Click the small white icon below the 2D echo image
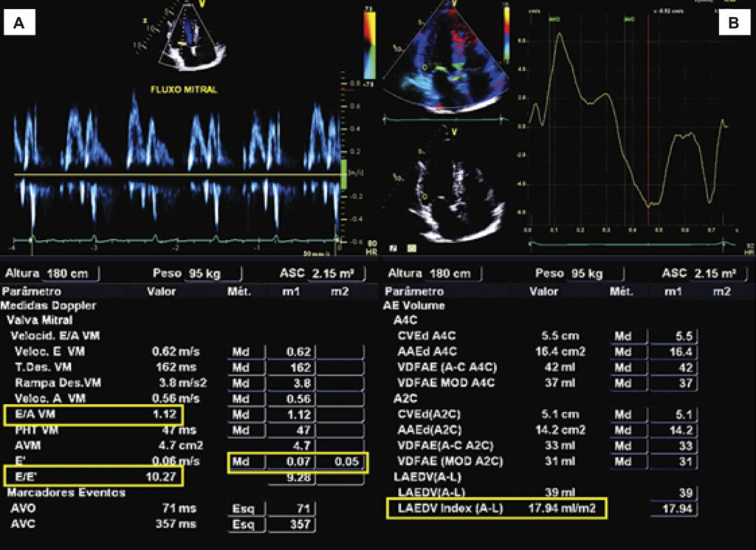 (394, 248)
